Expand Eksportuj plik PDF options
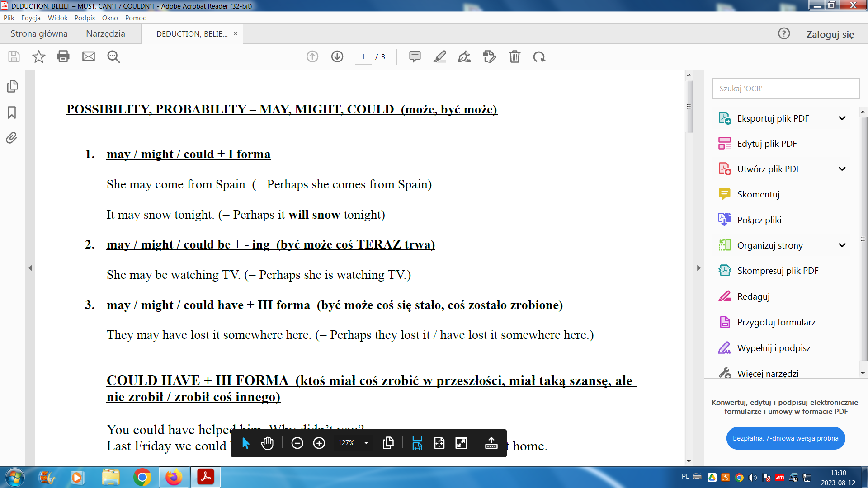This screenshot has width=868, height=488. pos(842,118)
